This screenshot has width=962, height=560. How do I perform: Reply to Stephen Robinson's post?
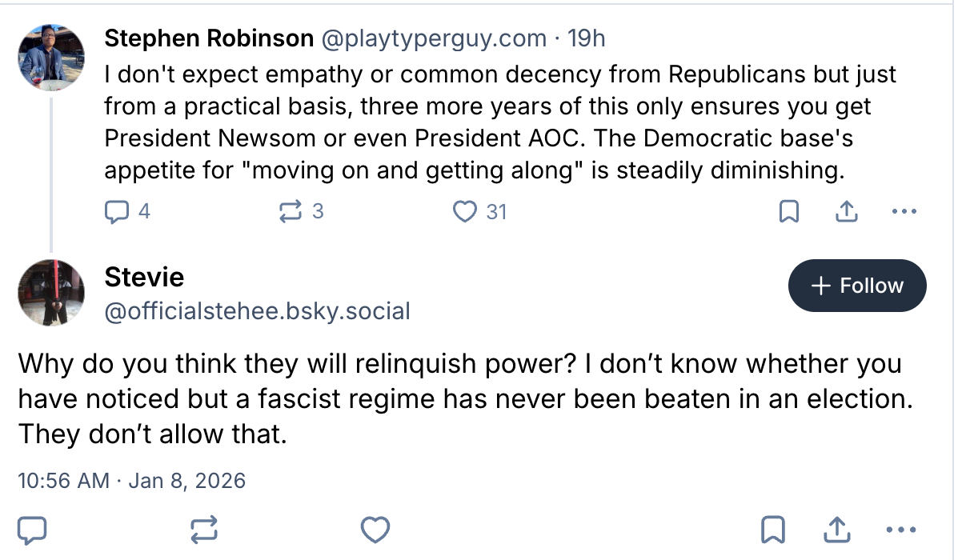coord(117,211)
